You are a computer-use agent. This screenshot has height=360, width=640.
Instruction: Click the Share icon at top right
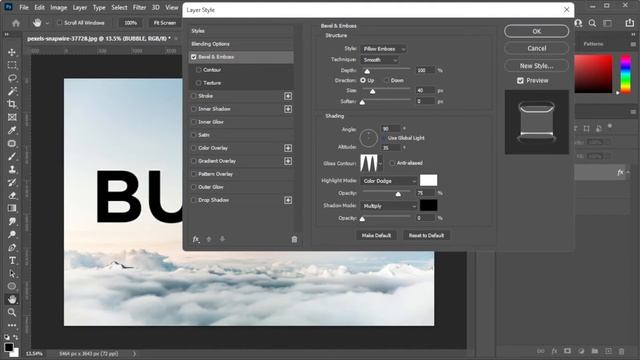click(x=629, y=23)
